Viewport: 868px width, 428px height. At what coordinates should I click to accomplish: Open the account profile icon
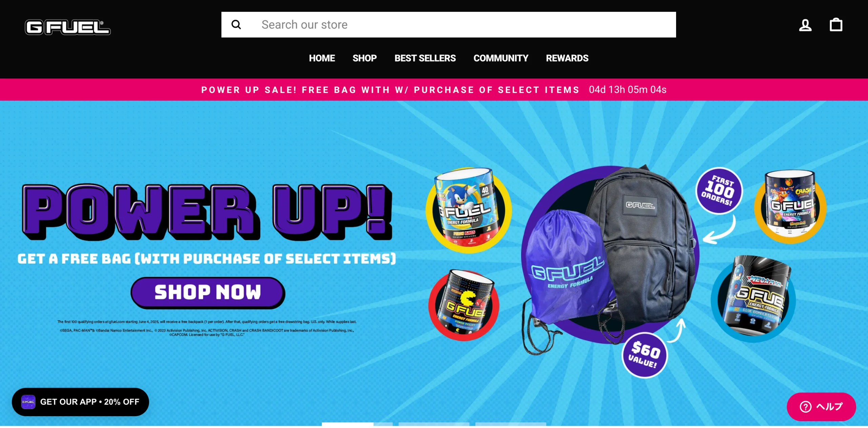point(805,25)
